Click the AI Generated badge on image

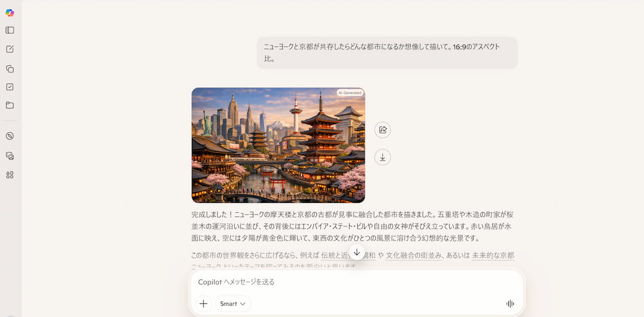point(350,93)
